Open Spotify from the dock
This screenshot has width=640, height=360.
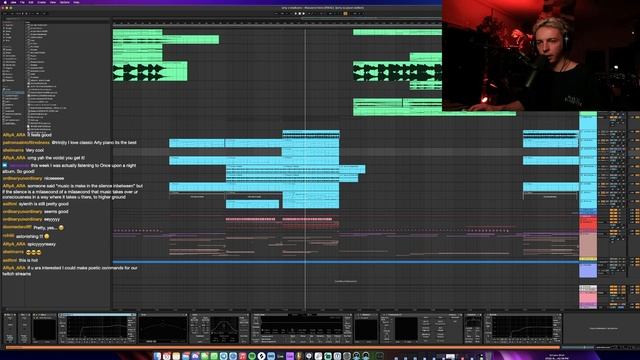tap(252, 356)
